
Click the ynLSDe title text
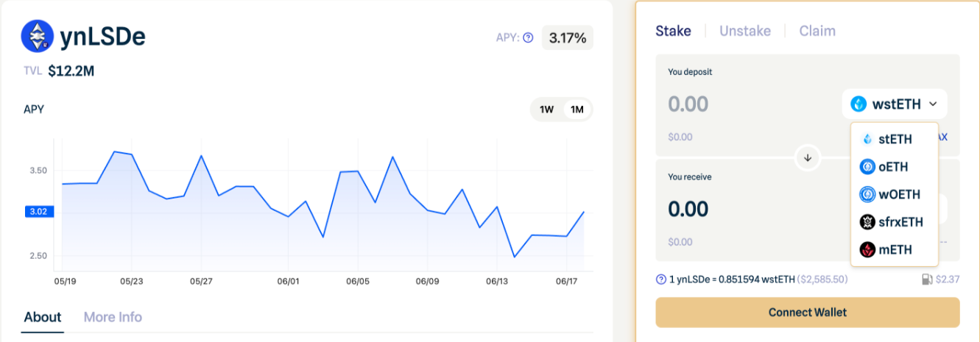102,36
